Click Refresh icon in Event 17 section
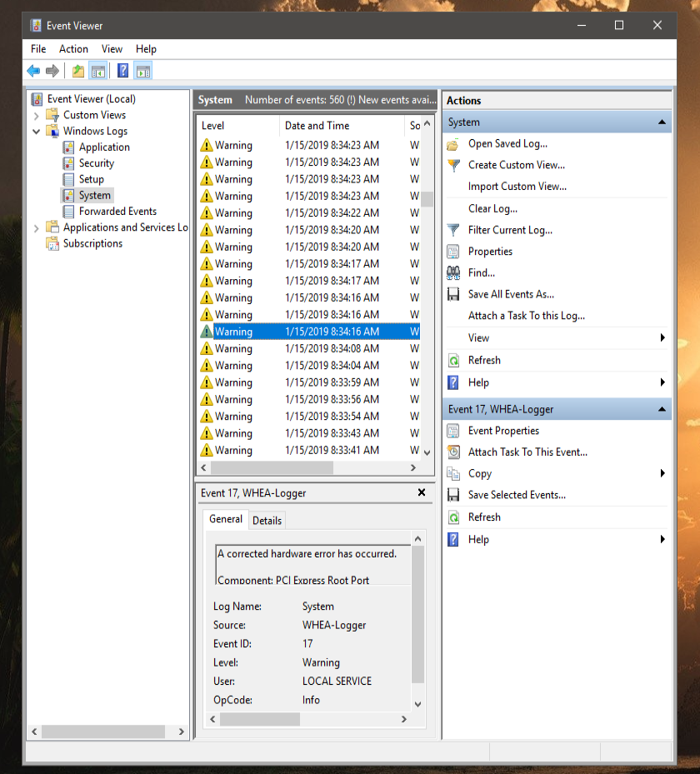 [452, 517]
